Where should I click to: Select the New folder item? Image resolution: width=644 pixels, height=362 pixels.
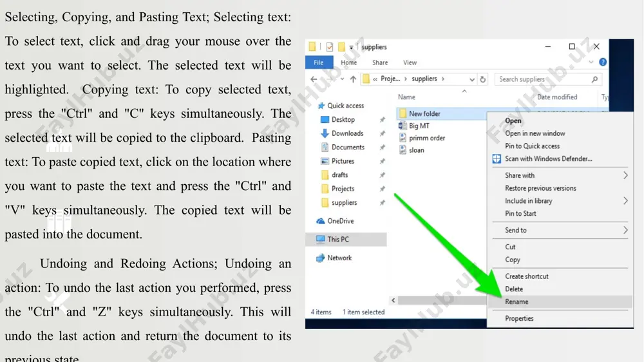[x=424, y=114]
